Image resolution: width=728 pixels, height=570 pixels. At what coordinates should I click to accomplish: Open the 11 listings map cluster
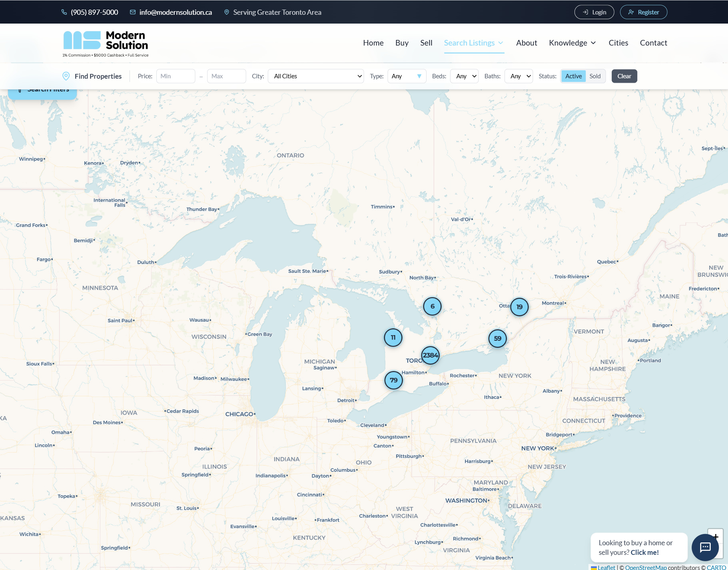click(x=393, y=338)
